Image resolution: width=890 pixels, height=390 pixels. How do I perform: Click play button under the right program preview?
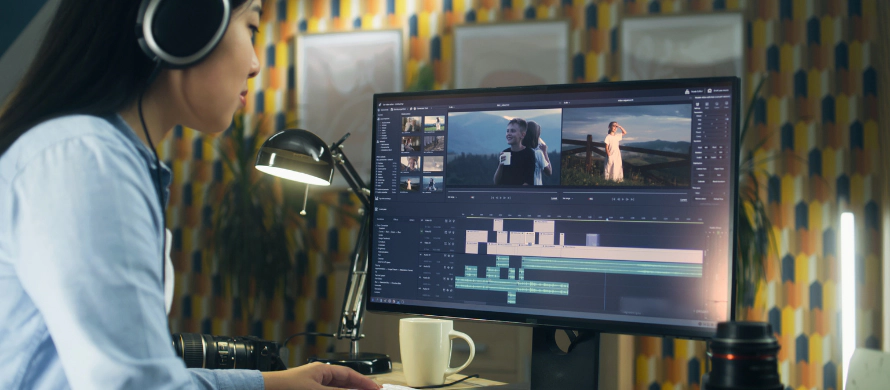point(623,199)
